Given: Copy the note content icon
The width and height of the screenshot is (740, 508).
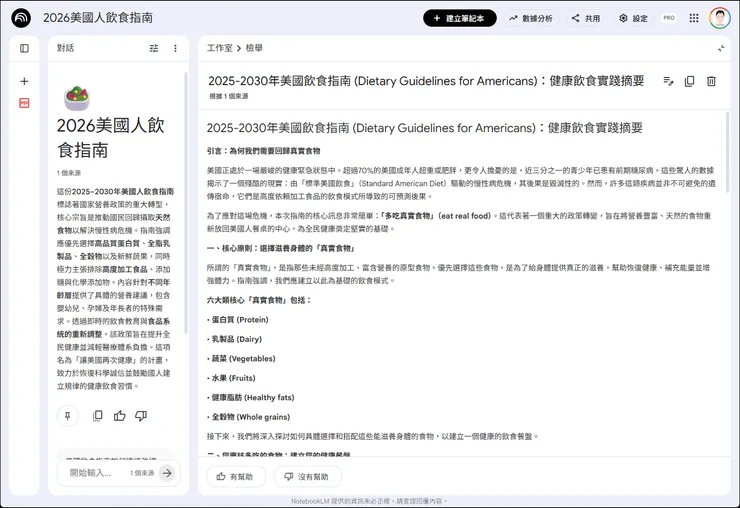Looking at the screenshot, I should coord(690,81).
